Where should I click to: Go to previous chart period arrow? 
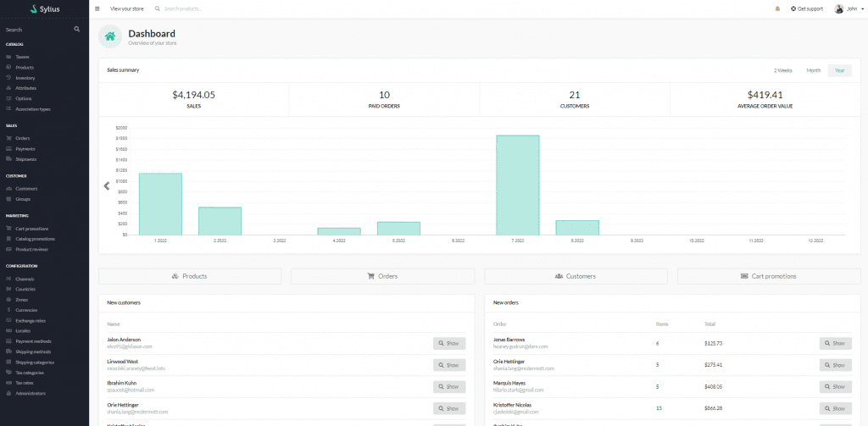pos(107,185)
